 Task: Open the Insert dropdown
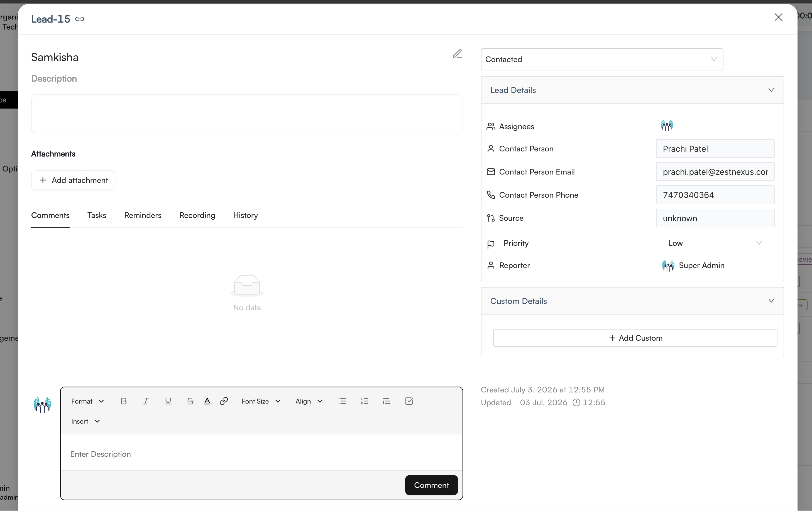coord(86,421)
